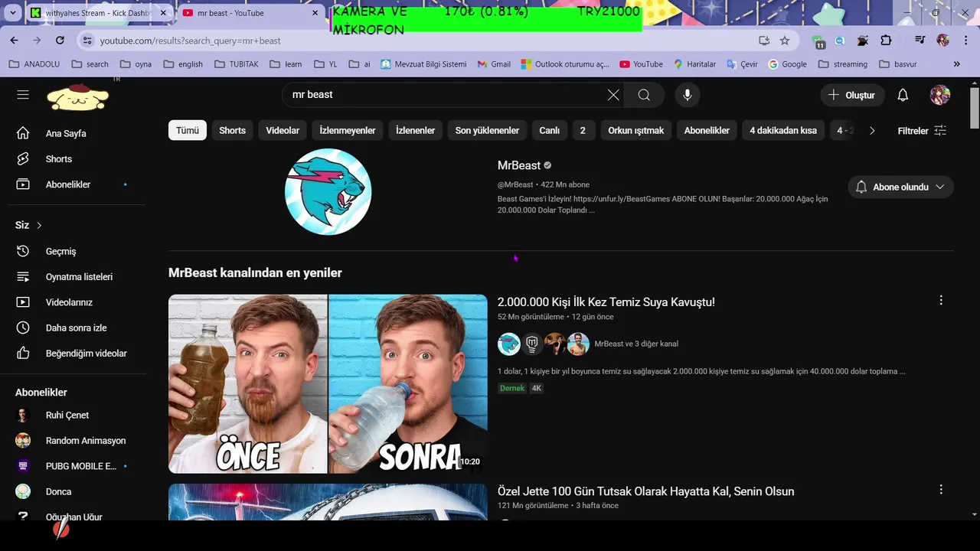980x551 pixels.
Task: Click the site information icon in address bar
Action: click(87, 41)
